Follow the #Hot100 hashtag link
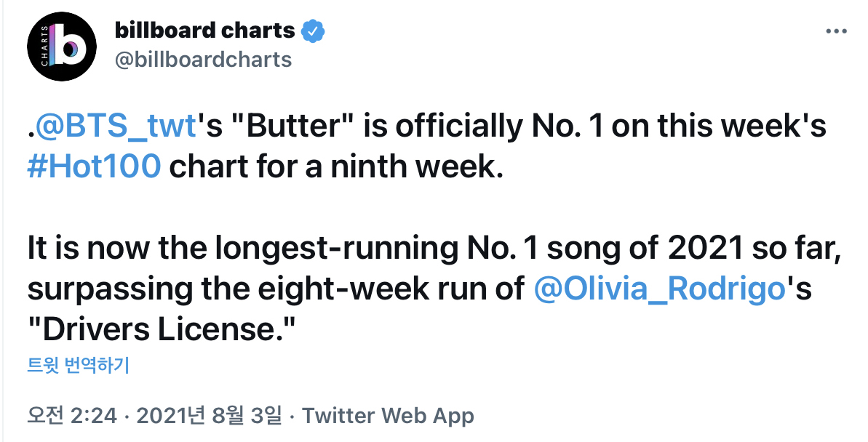 94,166
